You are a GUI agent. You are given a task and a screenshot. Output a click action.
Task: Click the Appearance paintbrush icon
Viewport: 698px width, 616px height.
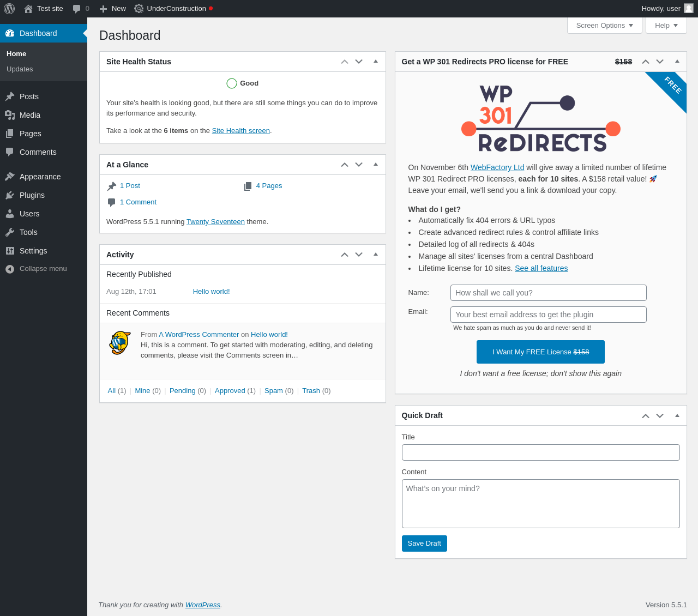coord(10,177)
